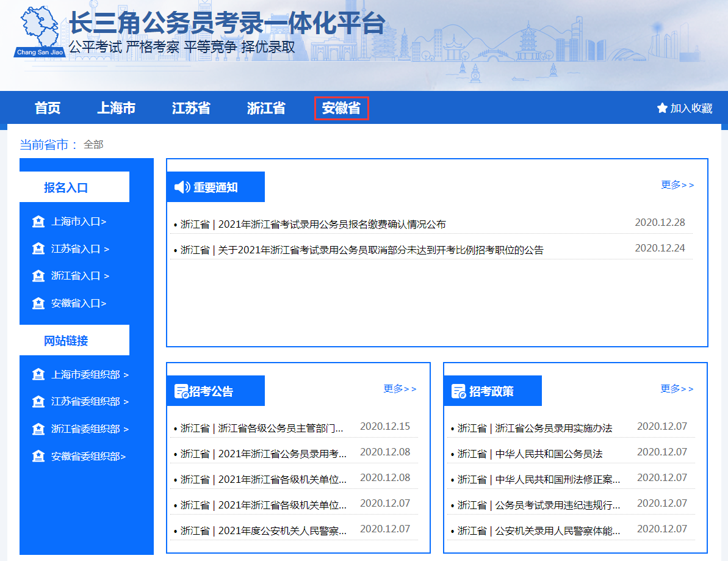Click the building icon next to 浙江省入口
This screenshot has width=728, height=561.
(38, 276)
